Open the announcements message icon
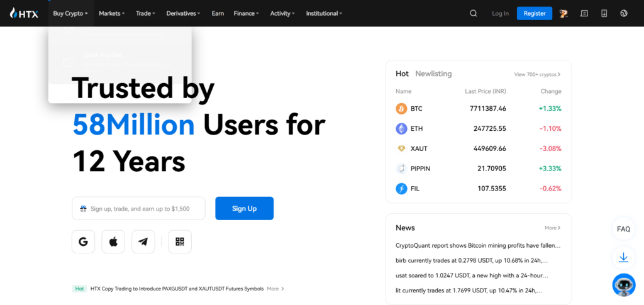644x305 pixels. 584,13
